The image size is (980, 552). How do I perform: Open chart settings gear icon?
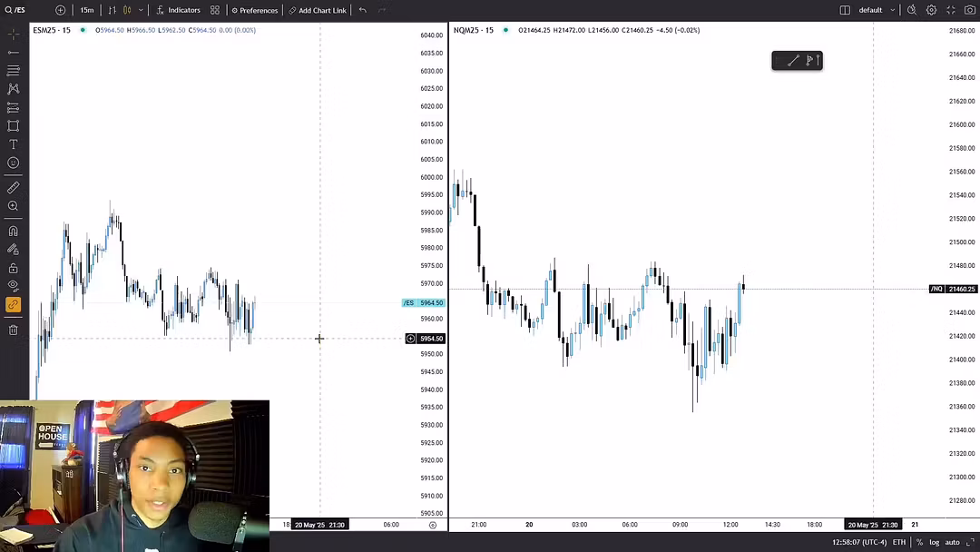(931, 10)
